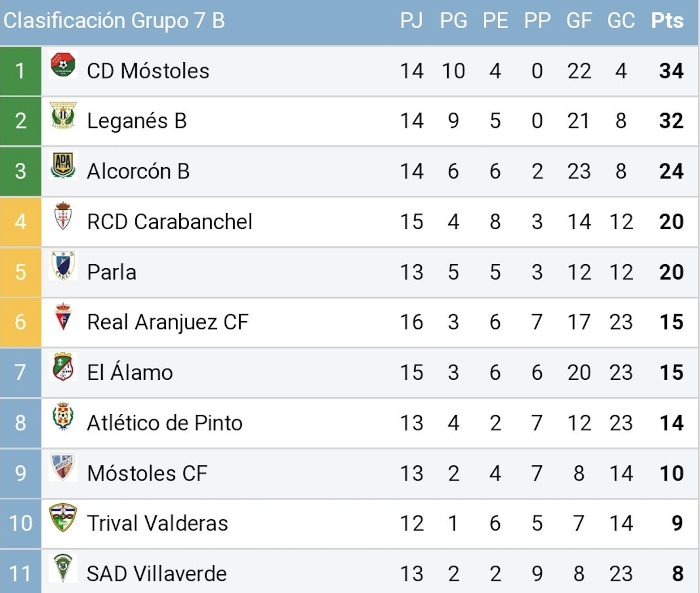The image size is (700, 593).
Task: Click the GF column header
Action: tap(579, 21)
